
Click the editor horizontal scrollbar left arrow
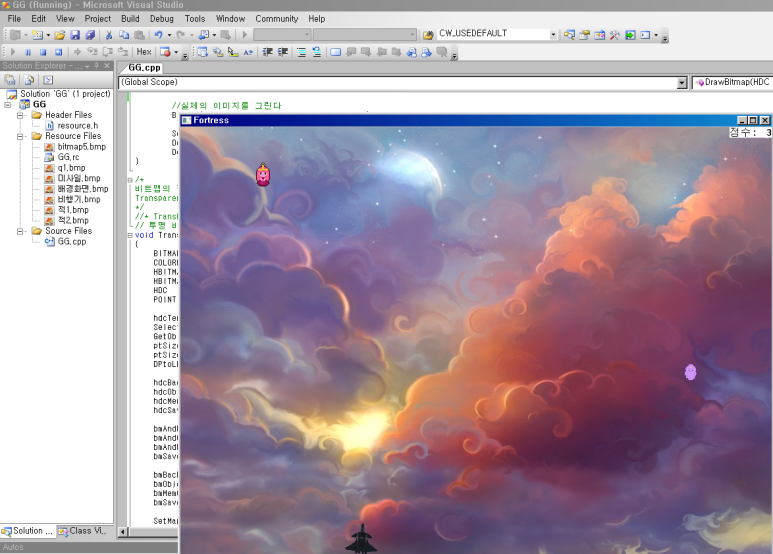(x=123, y=532)
